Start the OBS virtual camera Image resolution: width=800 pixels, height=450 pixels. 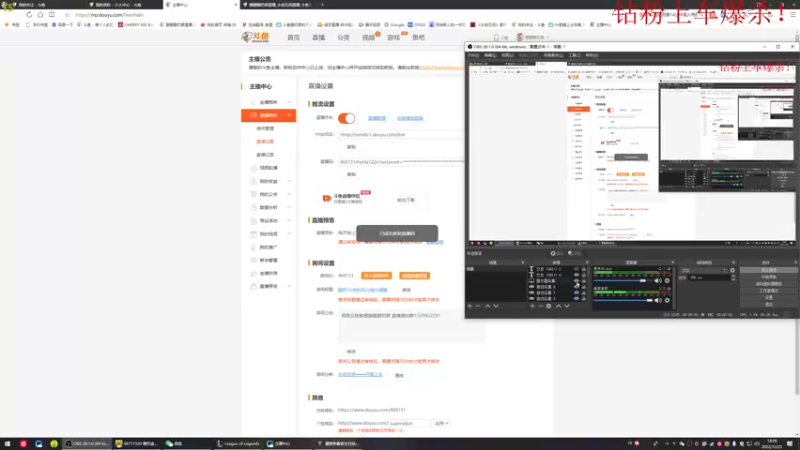pyautogui.click(x=768, y=284)
